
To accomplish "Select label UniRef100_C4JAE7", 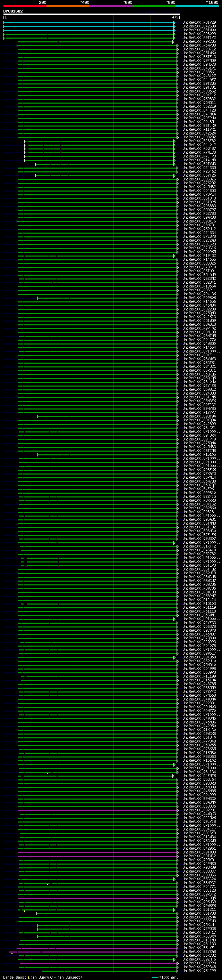I will tap(199, 80).
